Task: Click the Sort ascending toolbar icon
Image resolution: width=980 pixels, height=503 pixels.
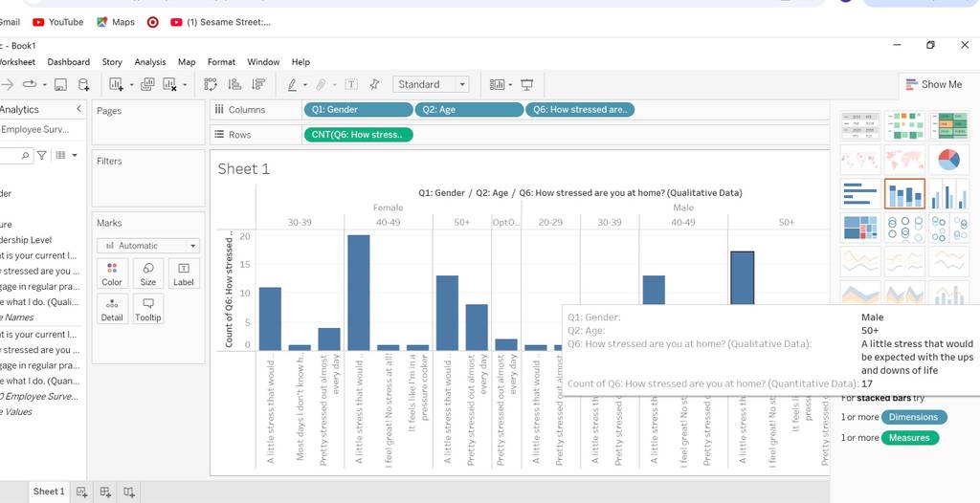Action: coord(234,84)
